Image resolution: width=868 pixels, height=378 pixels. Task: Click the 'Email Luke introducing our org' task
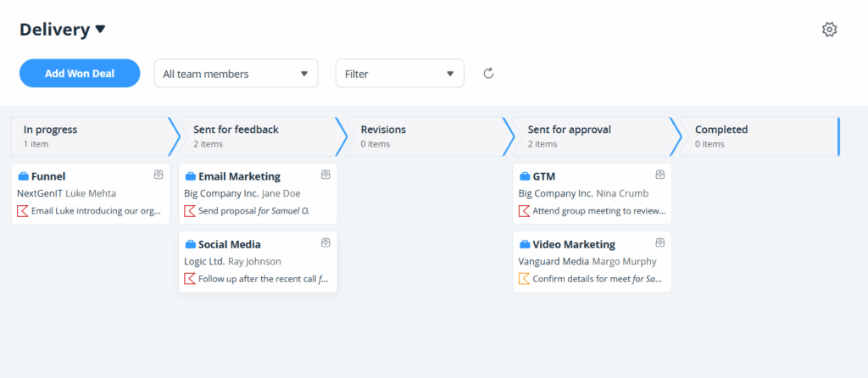pos(97,211)
